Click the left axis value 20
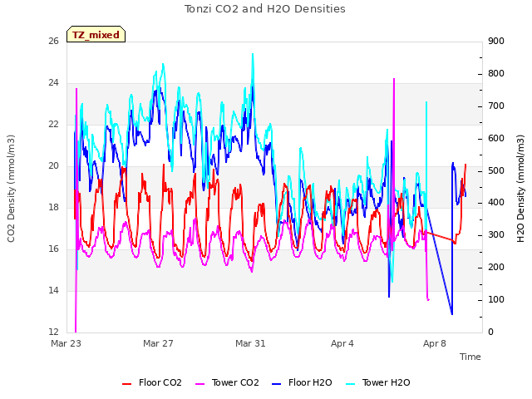The image size is (532, 399). pyautogui.click(x=53, y=166)
